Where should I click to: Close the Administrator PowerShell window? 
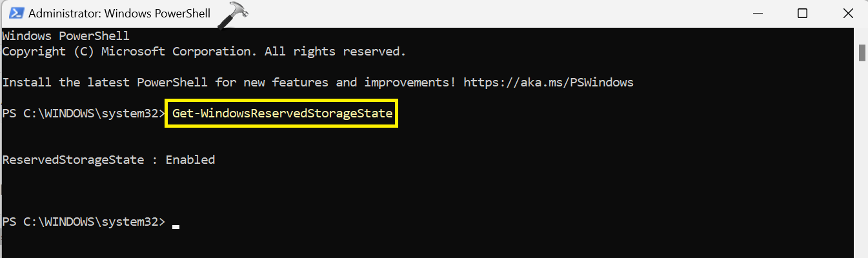click(x=848, y=14)
